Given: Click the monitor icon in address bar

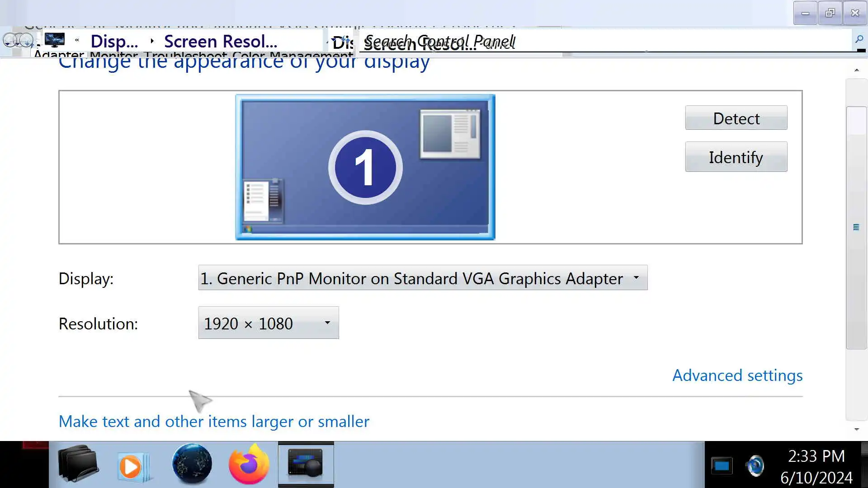Looking at the screenshot, I should pos(55,40).
